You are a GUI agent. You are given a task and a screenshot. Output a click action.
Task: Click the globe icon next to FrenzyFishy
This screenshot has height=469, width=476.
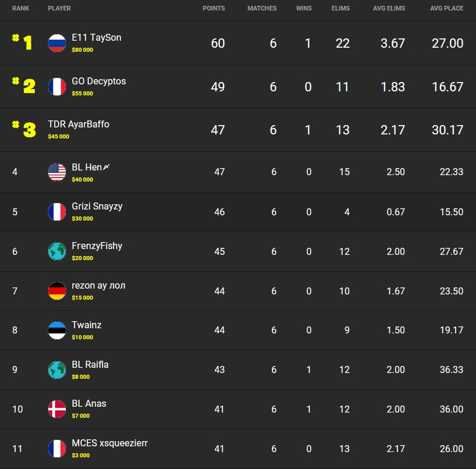coord(57,251)
